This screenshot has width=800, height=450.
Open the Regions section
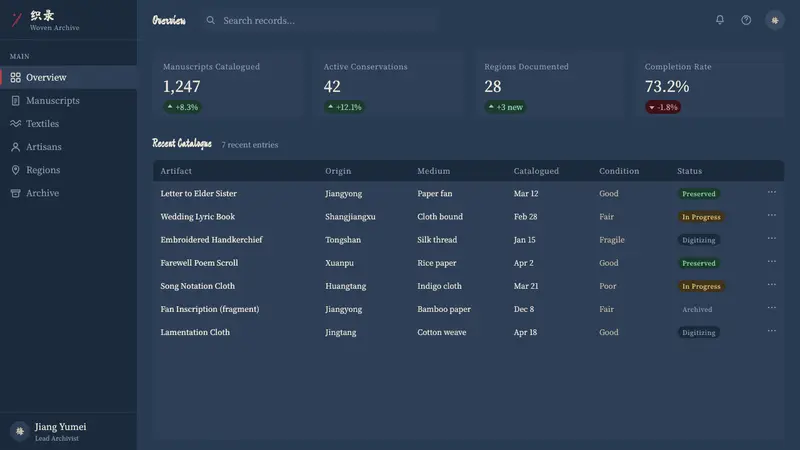pyautogui.click(x=68, y=170)
